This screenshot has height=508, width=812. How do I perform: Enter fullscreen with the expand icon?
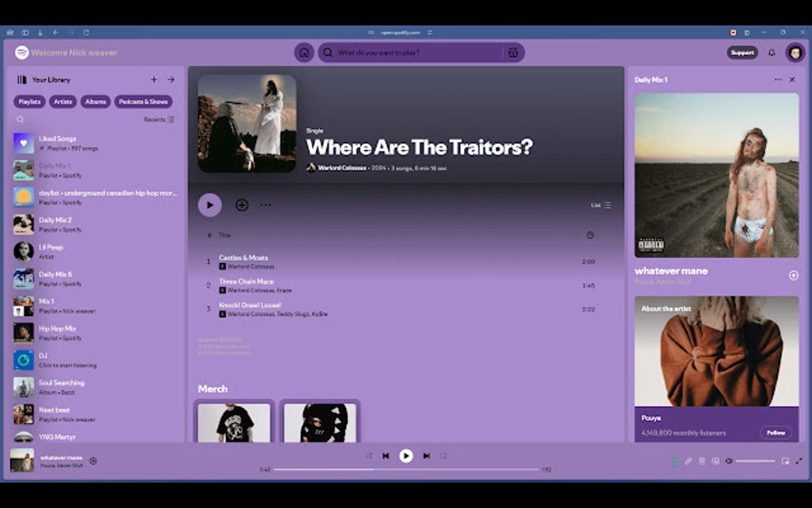coord(798,461)
